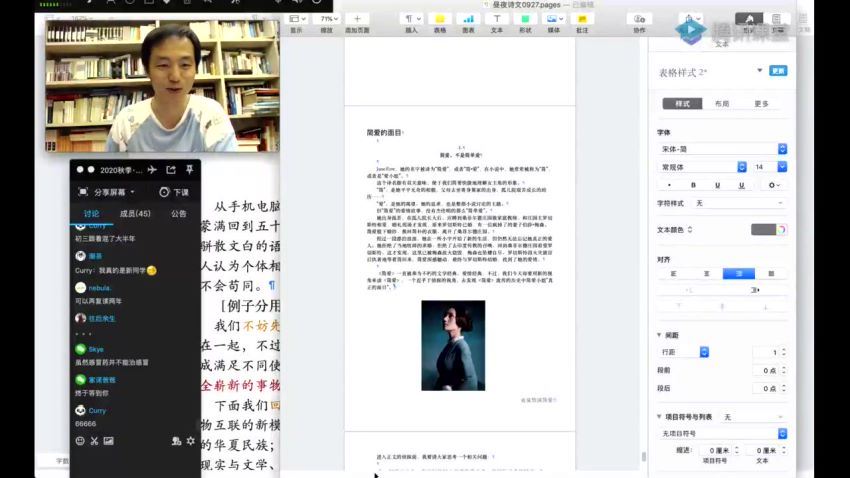Click the emoji smiley icon in chat
This screenshot has width=850, height=478.
pos(80,441)
